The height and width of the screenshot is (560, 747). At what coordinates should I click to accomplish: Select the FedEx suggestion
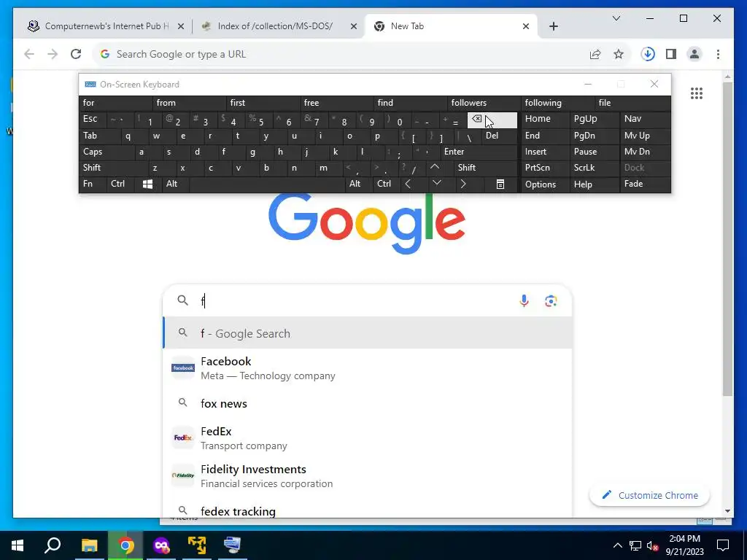click(368, 438)
